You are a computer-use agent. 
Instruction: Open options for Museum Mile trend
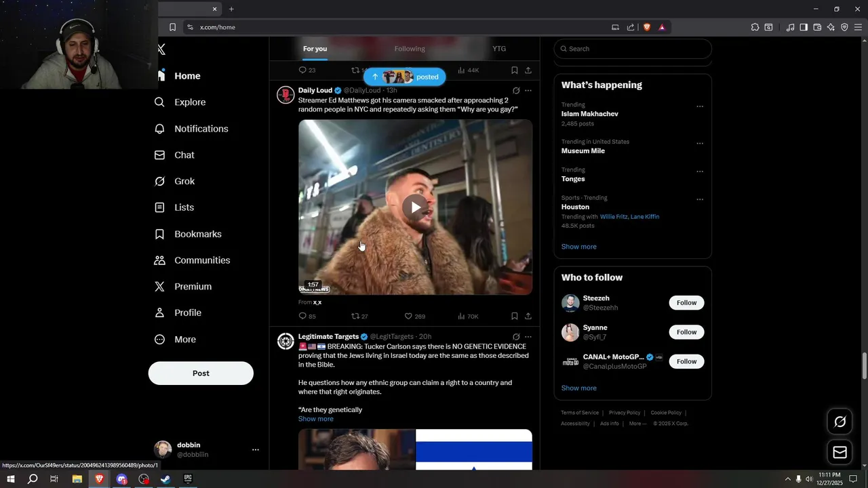point(700,144)
